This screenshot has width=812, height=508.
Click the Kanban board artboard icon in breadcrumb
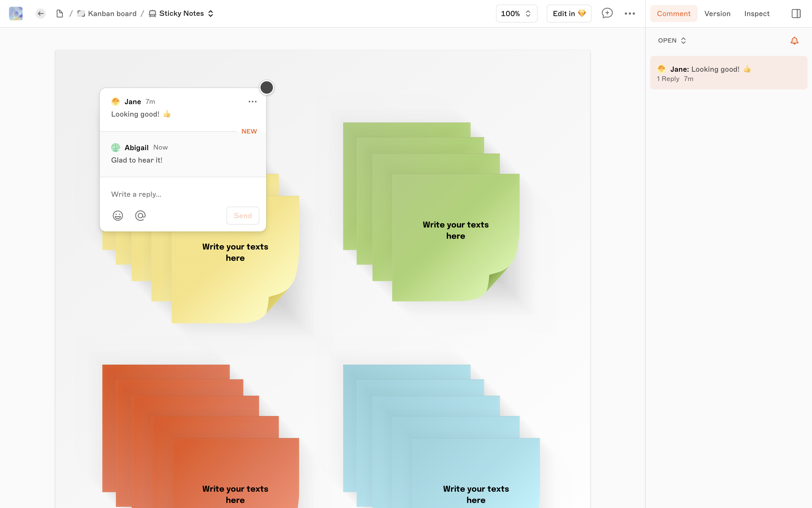pos(81,14)
